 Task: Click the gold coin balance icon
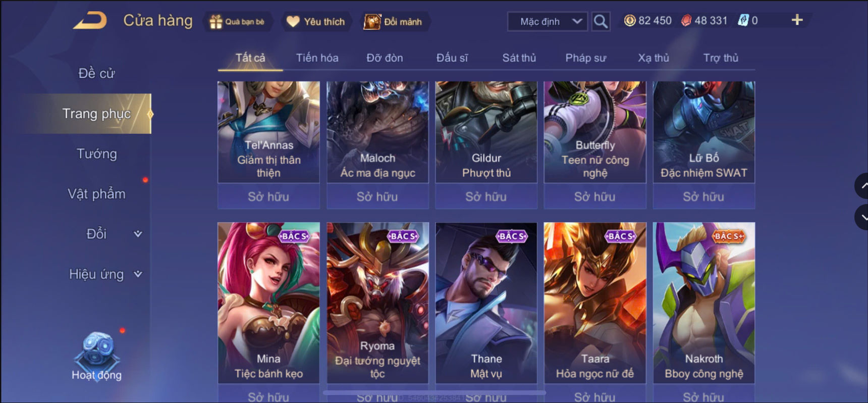[x=629, y=21]
